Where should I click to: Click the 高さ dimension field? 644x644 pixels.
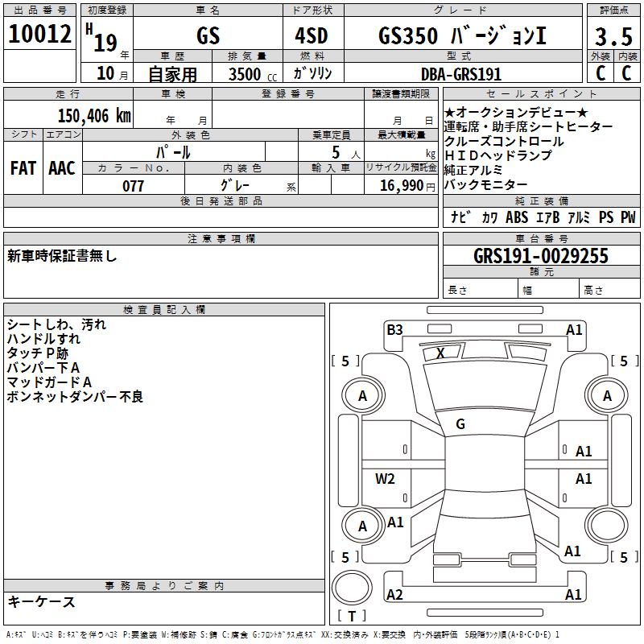[609, 290]
